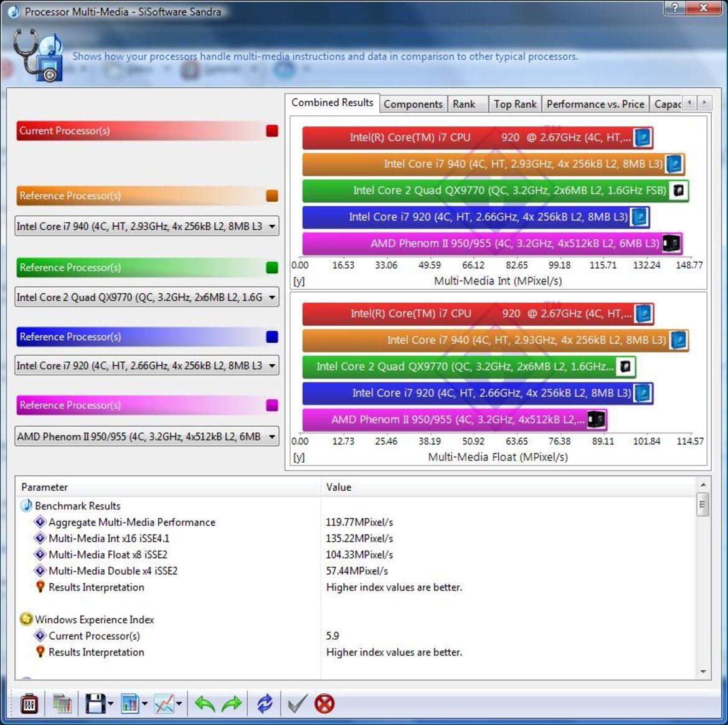Expand the bar chart button dropdown arrow
Image resolution: width=728 pixels, height=725 pixels.
(145, 704)
